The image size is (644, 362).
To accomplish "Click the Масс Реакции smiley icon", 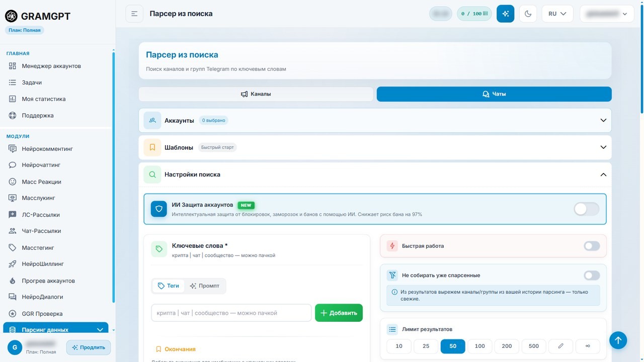I will coord(13,182).
